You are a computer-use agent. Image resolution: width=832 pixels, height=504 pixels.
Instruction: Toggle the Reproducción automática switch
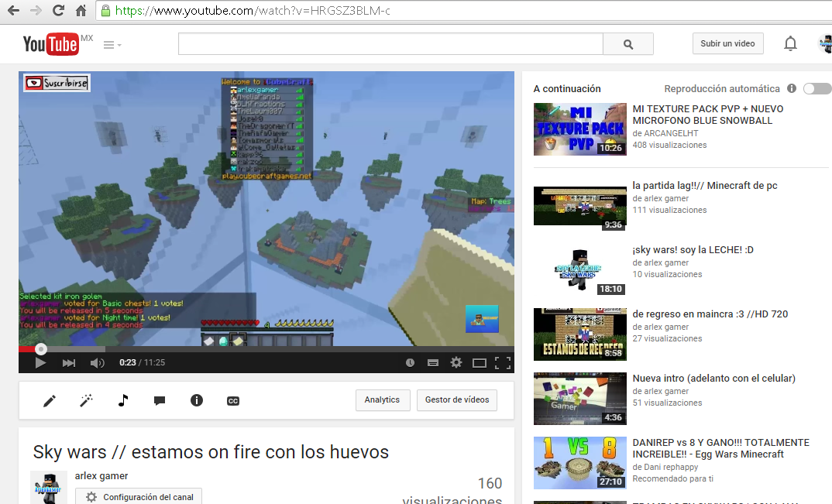click(x=817, y=88)
